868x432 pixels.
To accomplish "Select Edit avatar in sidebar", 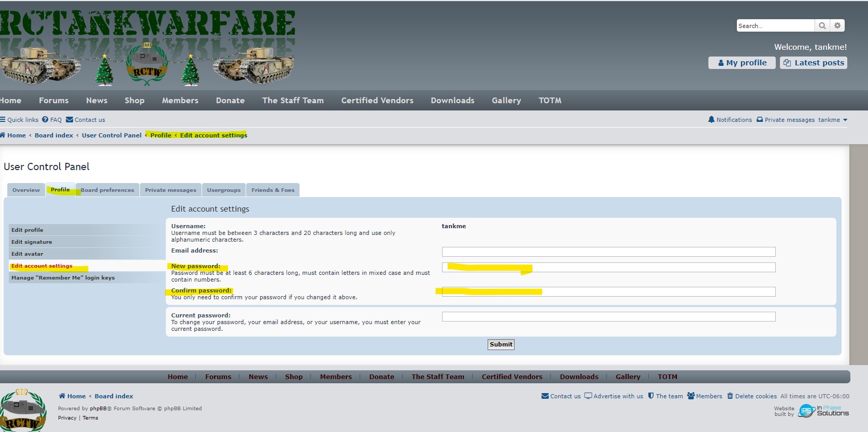I will (x=27, y=254).
